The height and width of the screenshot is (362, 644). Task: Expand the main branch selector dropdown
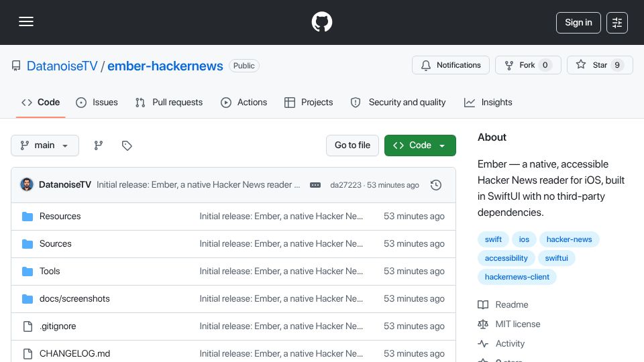(45, 145)
